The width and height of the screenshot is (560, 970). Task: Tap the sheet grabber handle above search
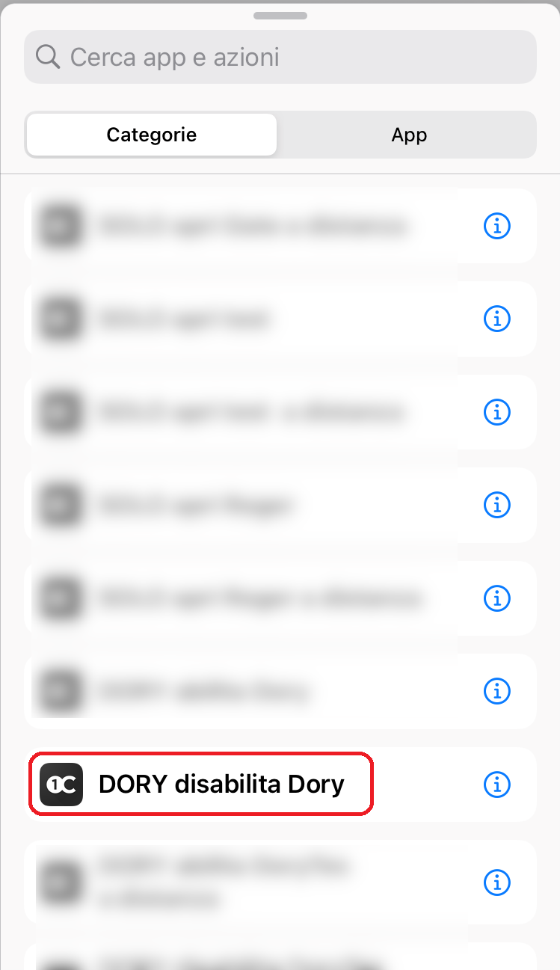[x=280, y=15]
